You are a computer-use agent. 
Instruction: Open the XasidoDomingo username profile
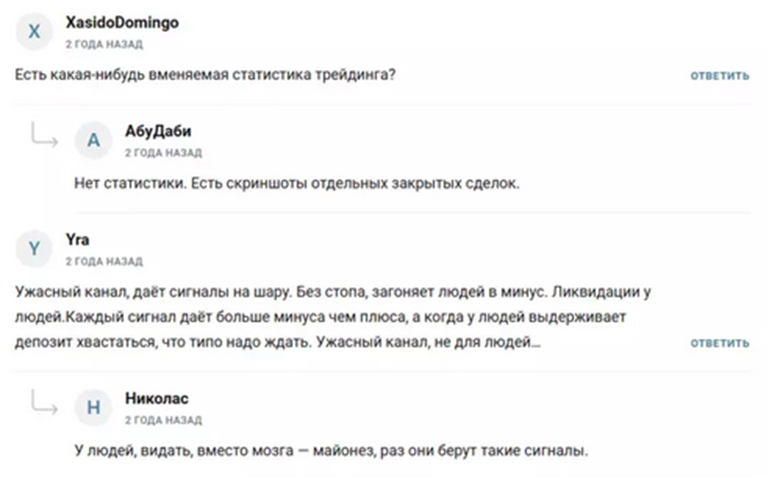click(122, 23)
